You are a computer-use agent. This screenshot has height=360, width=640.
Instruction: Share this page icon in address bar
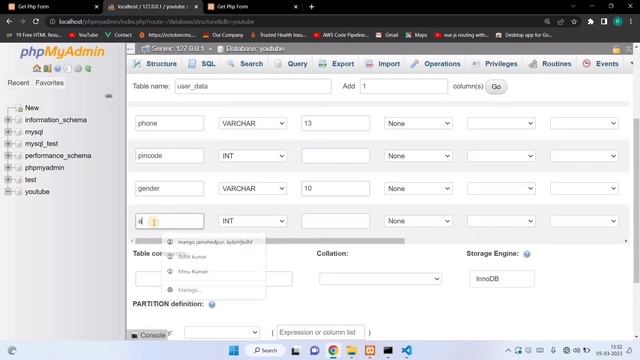(561, 21)
